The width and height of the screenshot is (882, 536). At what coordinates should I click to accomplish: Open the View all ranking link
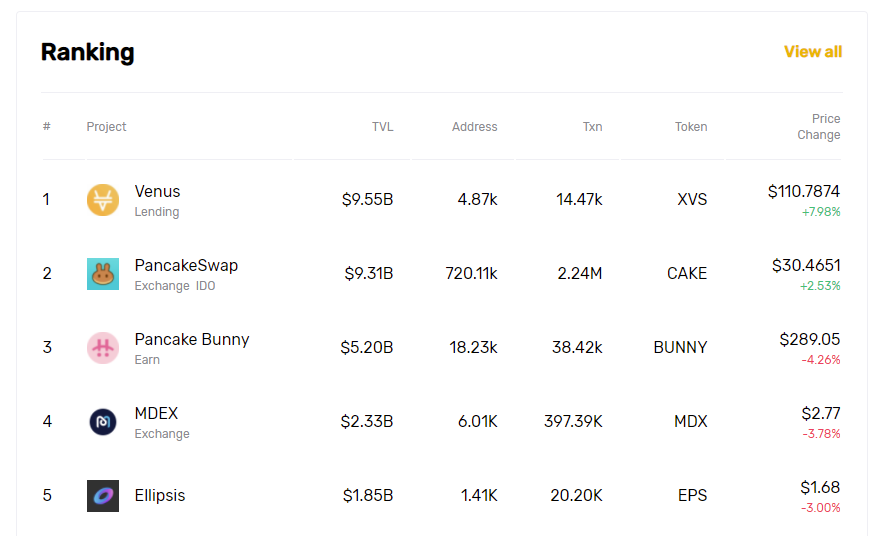click(x=813, y=52)
